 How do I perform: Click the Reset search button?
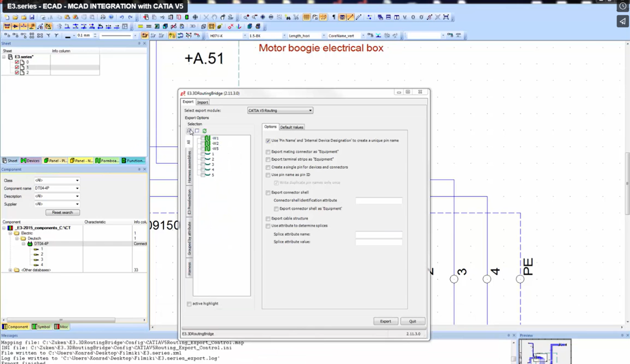coord(62,212)
